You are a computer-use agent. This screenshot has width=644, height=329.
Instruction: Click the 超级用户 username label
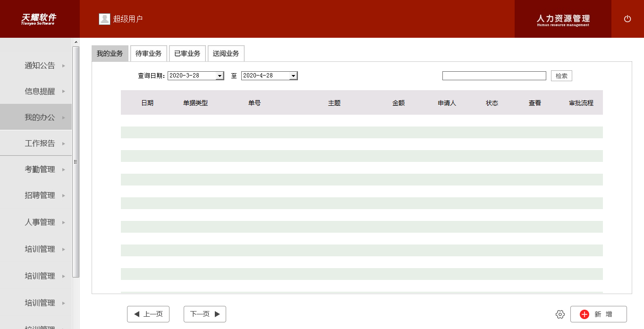coord(128,19)
